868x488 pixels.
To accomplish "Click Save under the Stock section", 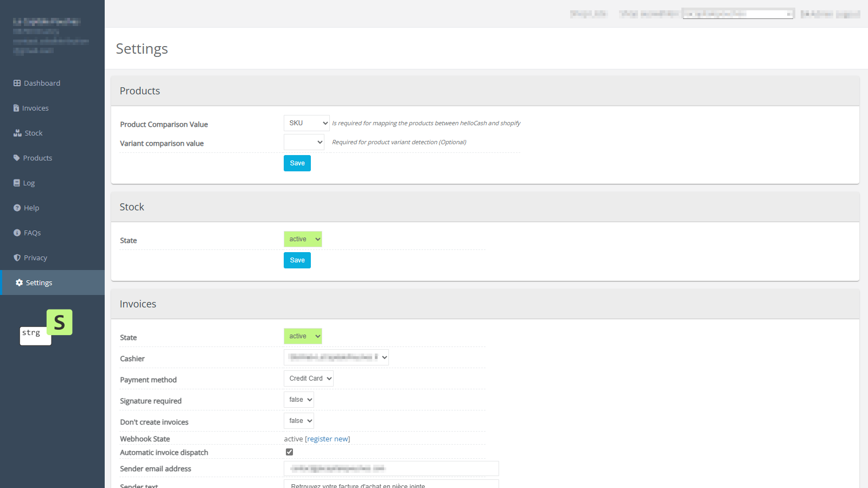I will click(297, 260).
